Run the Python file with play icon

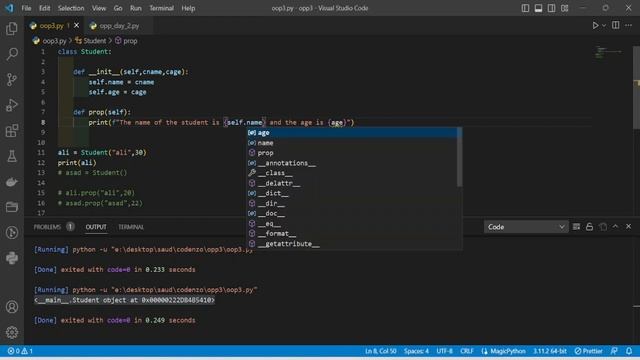pyautogui.click(x=595, y=25)
